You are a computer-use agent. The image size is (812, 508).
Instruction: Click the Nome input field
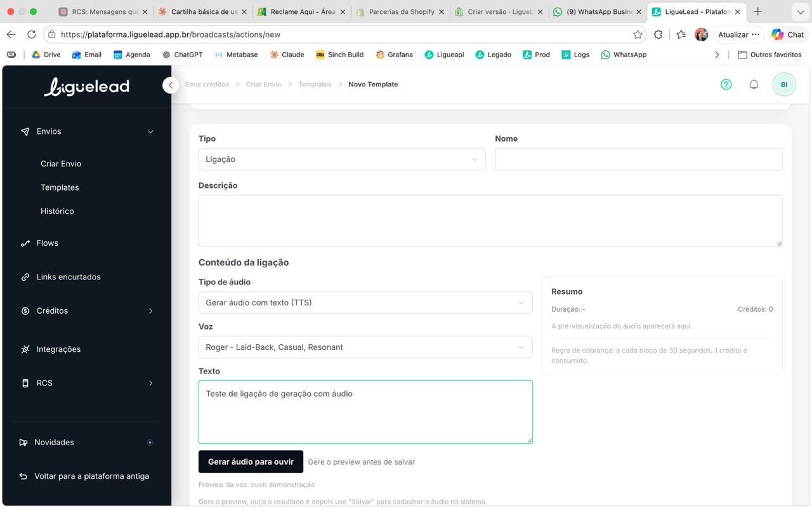[x=638, y=159]
